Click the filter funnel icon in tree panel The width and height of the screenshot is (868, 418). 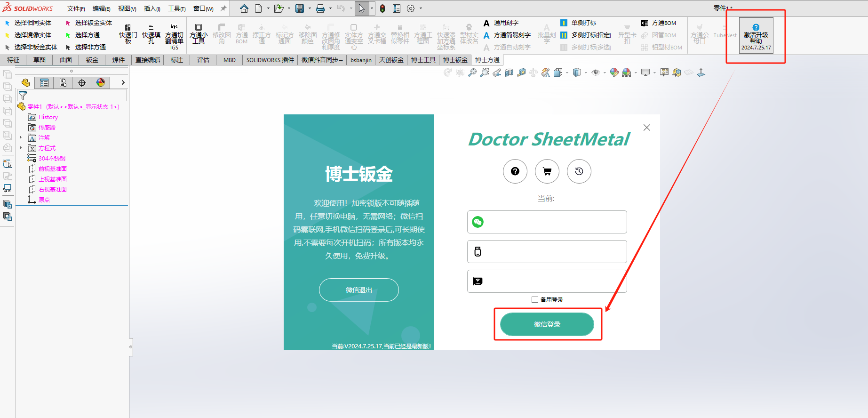tap(23, 96)
